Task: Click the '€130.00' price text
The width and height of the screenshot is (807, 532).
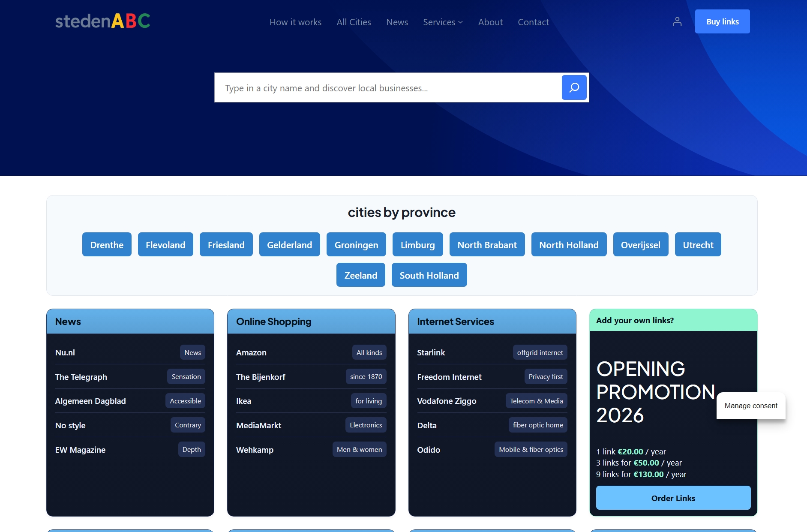Action: [x=648, y=474]
